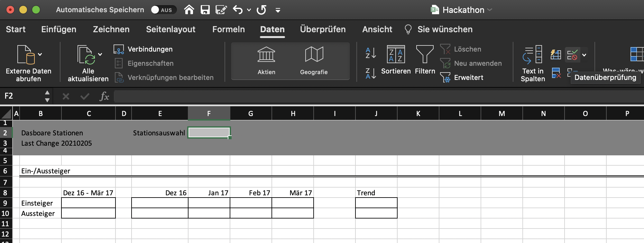The height and width of the screenshot is (243, 644).
Task: Select column G header
Action: pos(251,113)
